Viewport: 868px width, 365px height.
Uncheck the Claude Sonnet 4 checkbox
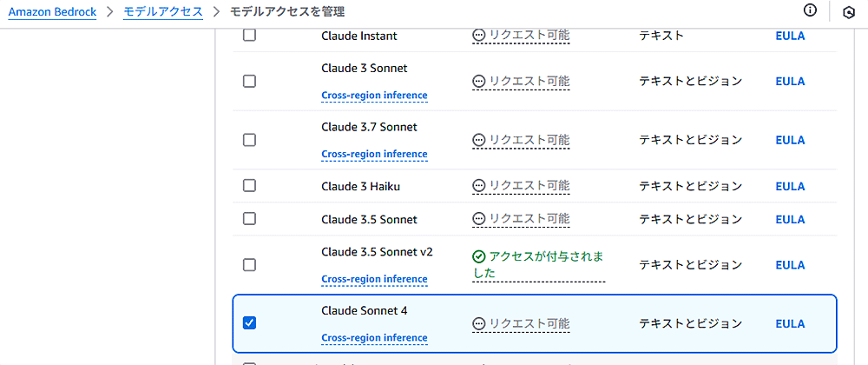(x=249, y=323)
